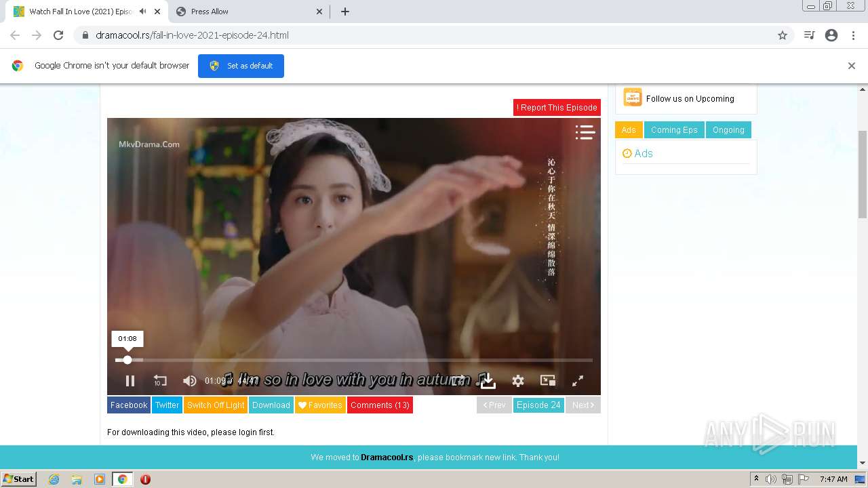The image size is (868, 488).
Task: Click the Follow us on Upcoming orange icon
Action: [633, 98]
